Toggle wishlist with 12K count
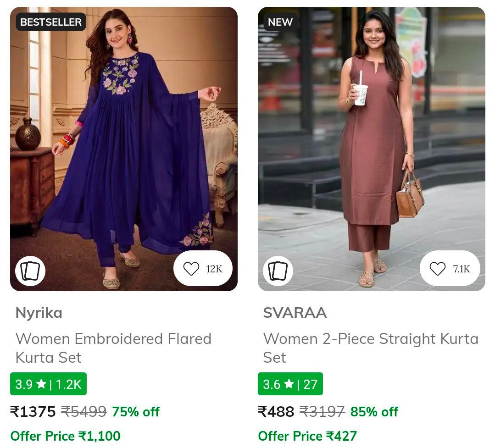Screen dimensions: 495x448 [x=203, y=268]
